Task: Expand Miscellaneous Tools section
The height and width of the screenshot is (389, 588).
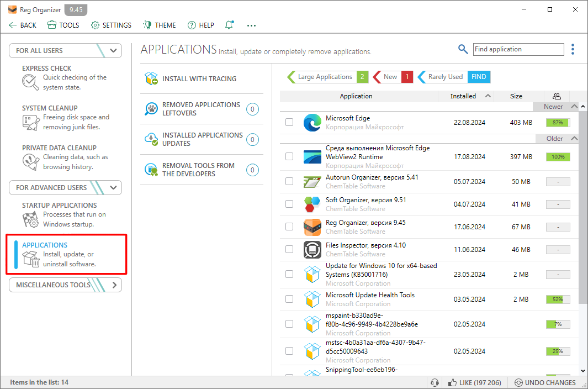Action: coord(65,285)
